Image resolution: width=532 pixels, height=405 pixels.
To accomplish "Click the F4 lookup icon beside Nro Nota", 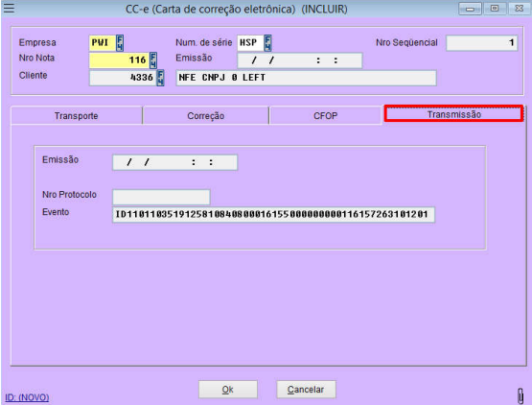I will [153, 60].
